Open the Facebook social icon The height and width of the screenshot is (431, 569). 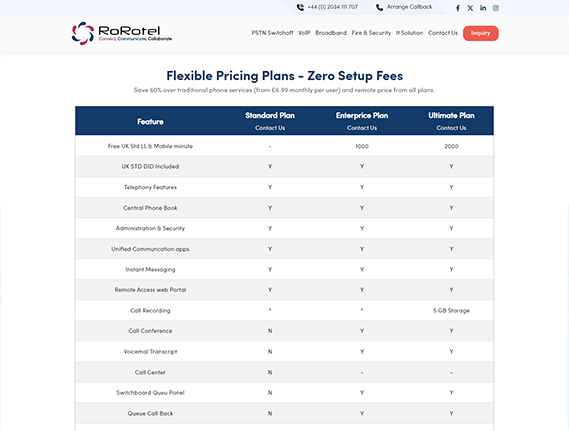[458, 8]
